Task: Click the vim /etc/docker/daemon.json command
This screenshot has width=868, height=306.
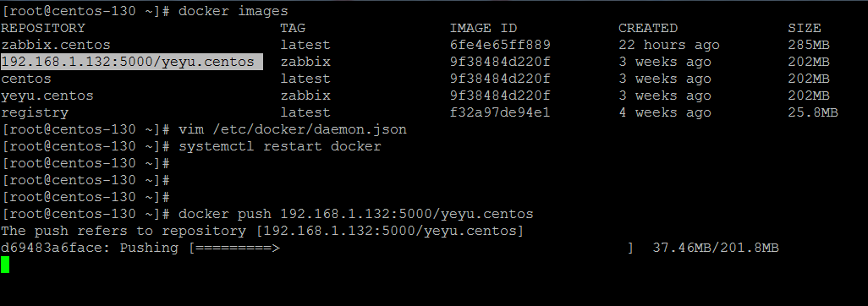Action: click(292, 129)
